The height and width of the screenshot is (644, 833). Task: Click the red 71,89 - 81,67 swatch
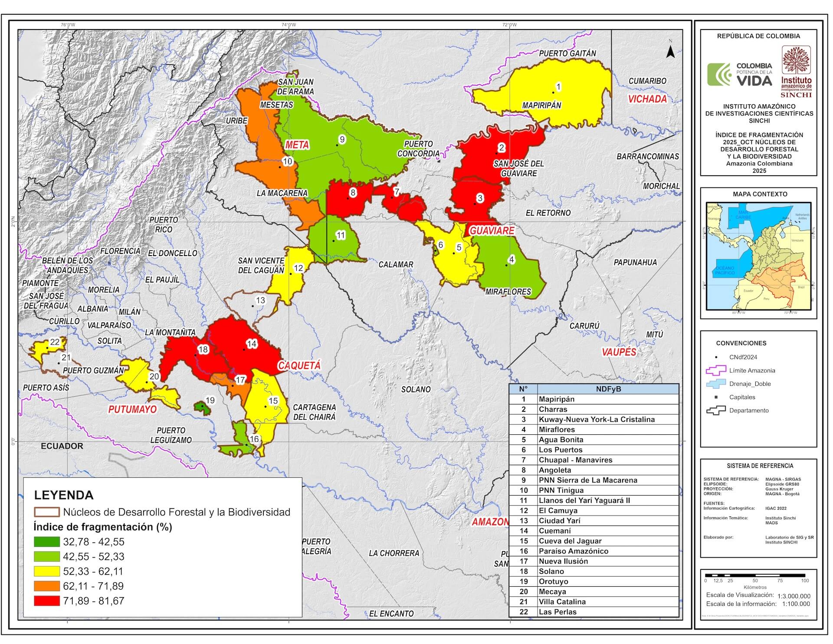(x=47, y=601)
